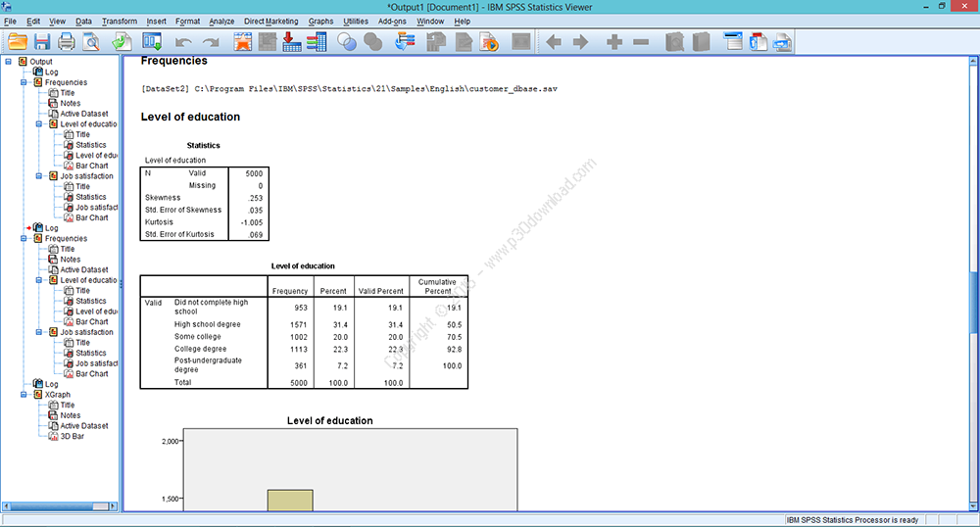Click the 'Valid Percent' column header
Image resolution: width=980 pixels, height=527 pixels.
(x=380, y=291)
